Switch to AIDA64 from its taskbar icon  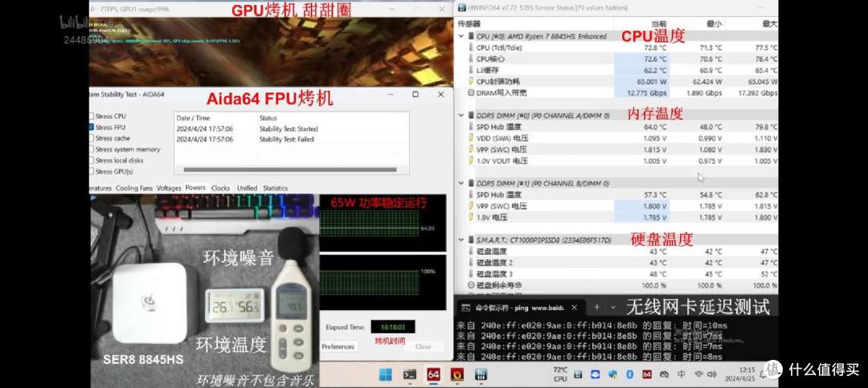(433, 374)
